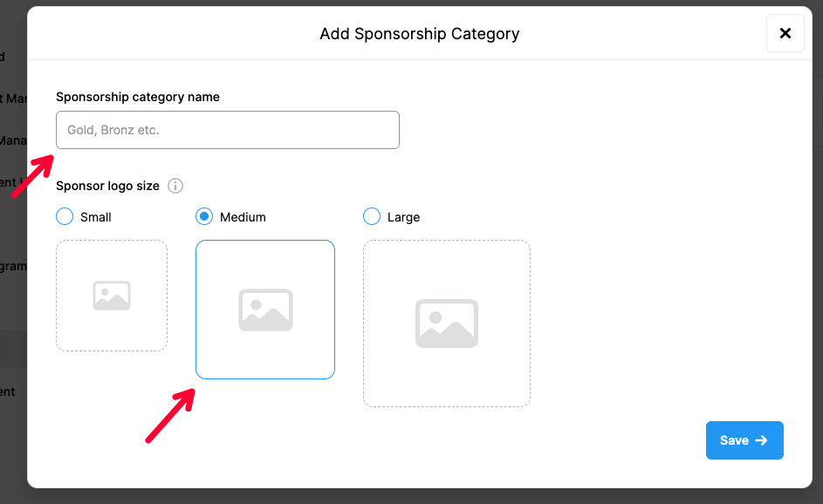Click the Add Sponsorship Category title
This screenshot has width=823, height=504.
click(420, 33)
